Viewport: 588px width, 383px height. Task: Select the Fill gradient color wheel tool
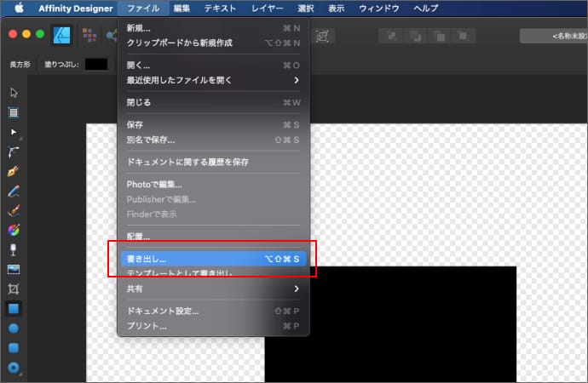pos(14,230)
